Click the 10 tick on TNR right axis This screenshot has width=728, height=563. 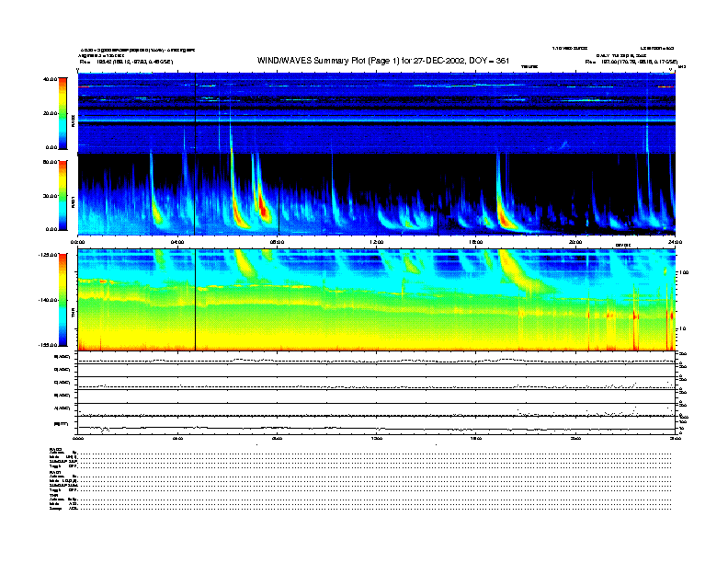pos(682,328)
